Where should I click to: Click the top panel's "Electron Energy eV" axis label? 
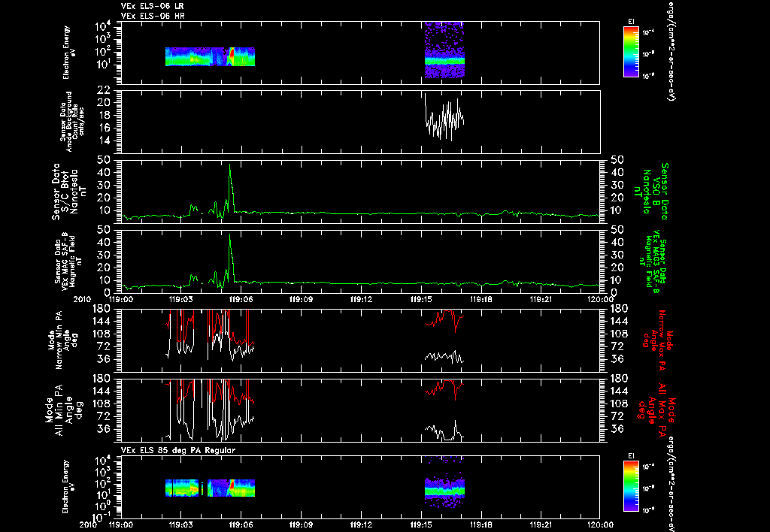coord(69,53)
